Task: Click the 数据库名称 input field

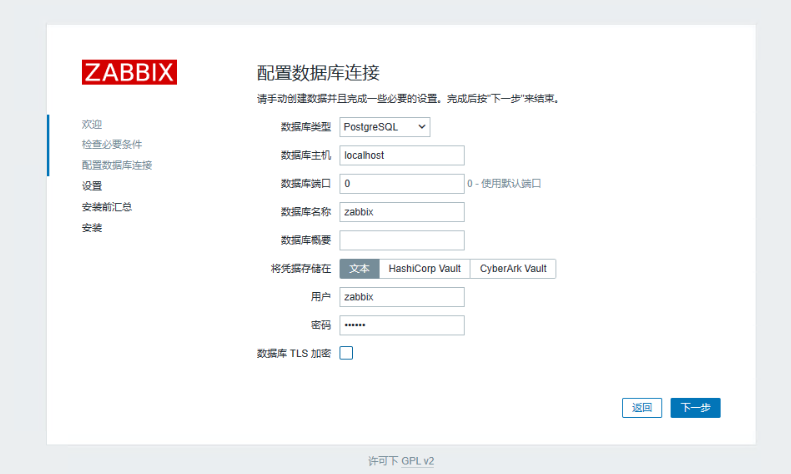Action: (x=402, y=212)
